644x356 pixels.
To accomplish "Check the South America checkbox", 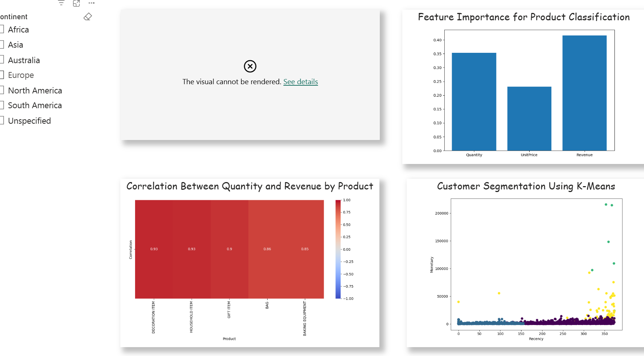I will click(1, 105).
